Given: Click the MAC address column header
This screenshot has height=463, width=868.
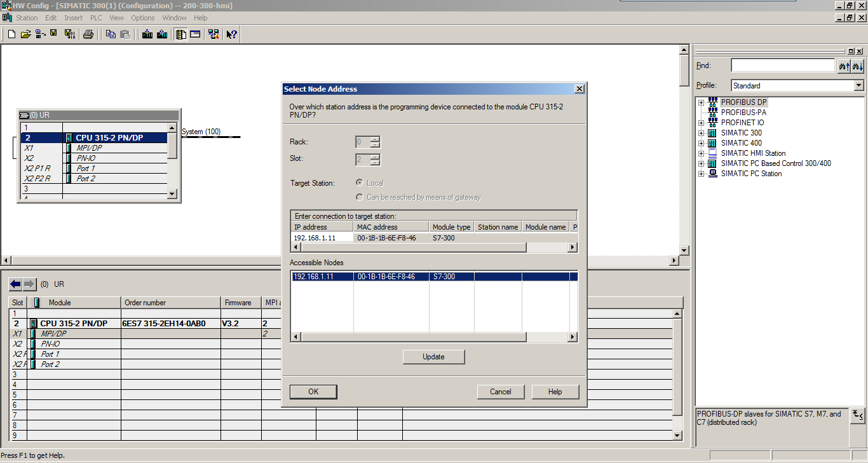Looking at the screenshot, I should (391, 227).
